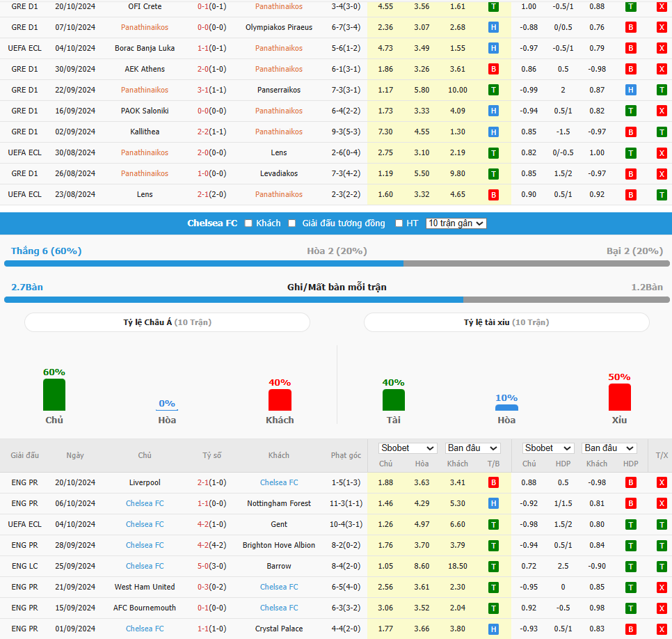672x639 pixels.
Task: Select the blue H badge in Kallithea row
Action: 493,132
